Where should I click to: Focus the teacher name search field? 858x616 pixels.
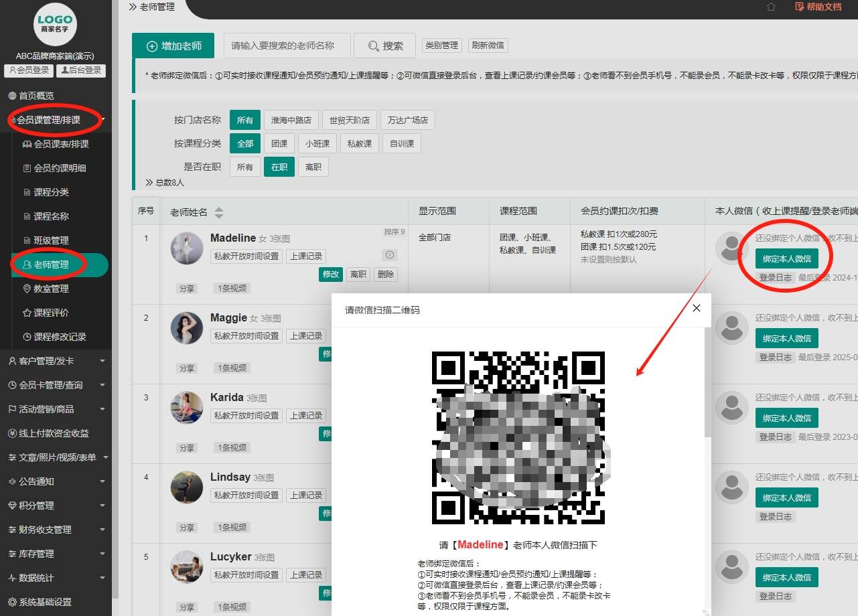point(287,46)
